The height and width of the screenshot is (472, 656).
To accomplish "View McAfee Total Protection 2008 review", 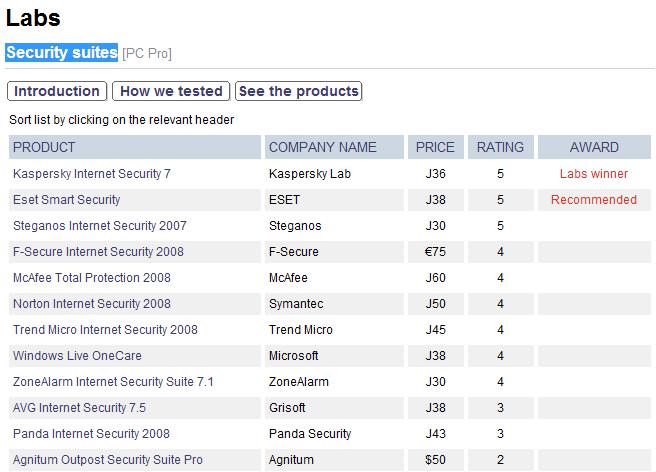I will click(x=92, y=278).
